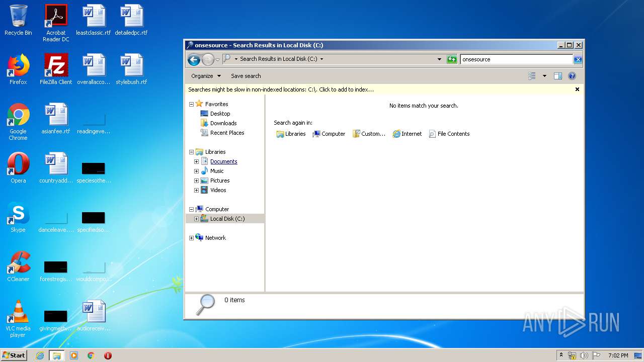Expand the Pictures library node

(196, 180)
